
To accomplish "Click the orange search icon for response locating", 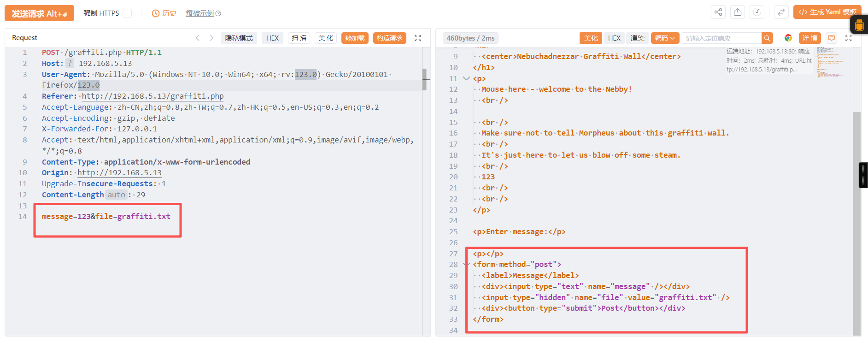I will click(x=767, y=38).
